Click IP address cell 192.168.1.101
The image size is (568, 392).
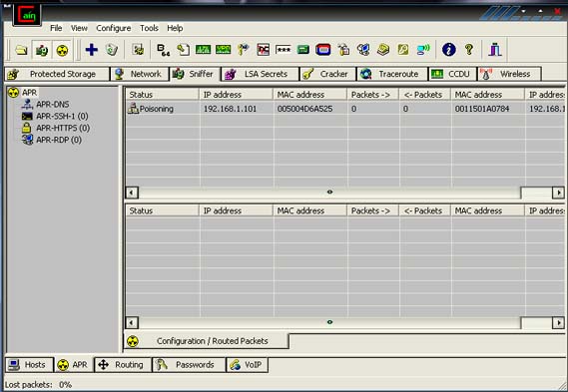tap(230, 109)
